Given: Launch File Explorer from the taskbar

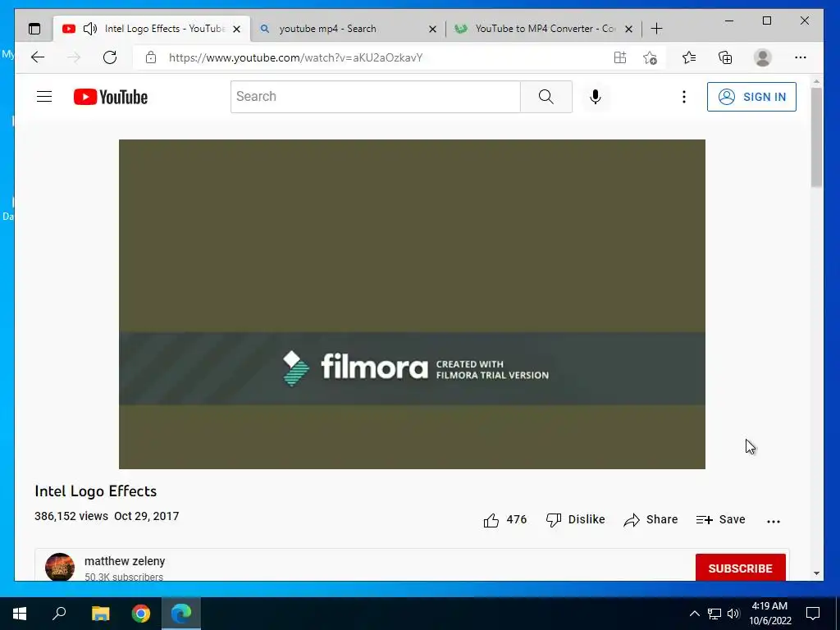Looking at the screenshot, I should coord(100,614).
